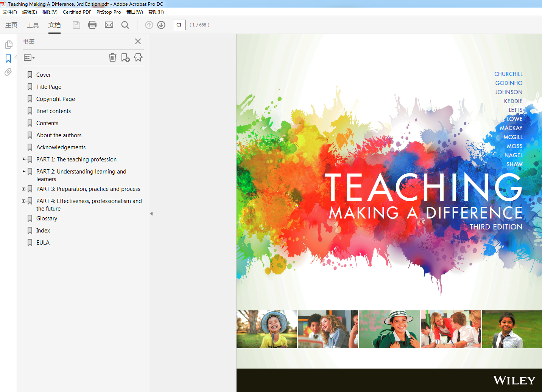Viewport: 542px width, 392px height.
Task: Jump to the Glossary bookmark
Action: pyautogui.click(x=47, y=218)
